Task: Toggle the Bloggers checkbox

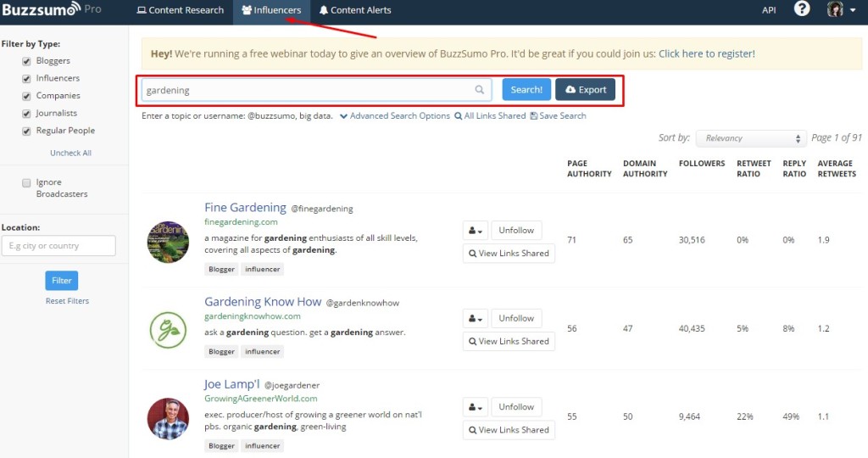Action: 26,61
